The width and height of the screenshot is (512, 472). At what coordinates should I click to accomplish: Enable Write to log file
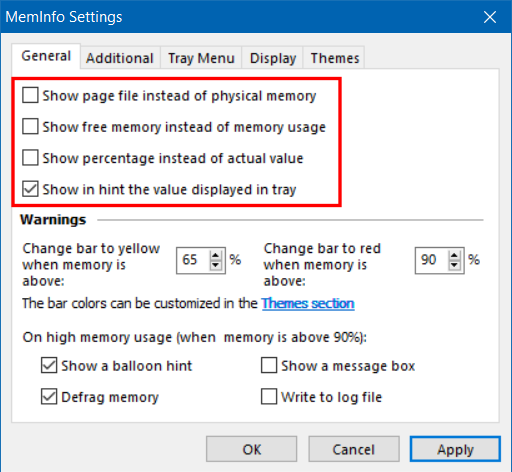pos(269,397)
